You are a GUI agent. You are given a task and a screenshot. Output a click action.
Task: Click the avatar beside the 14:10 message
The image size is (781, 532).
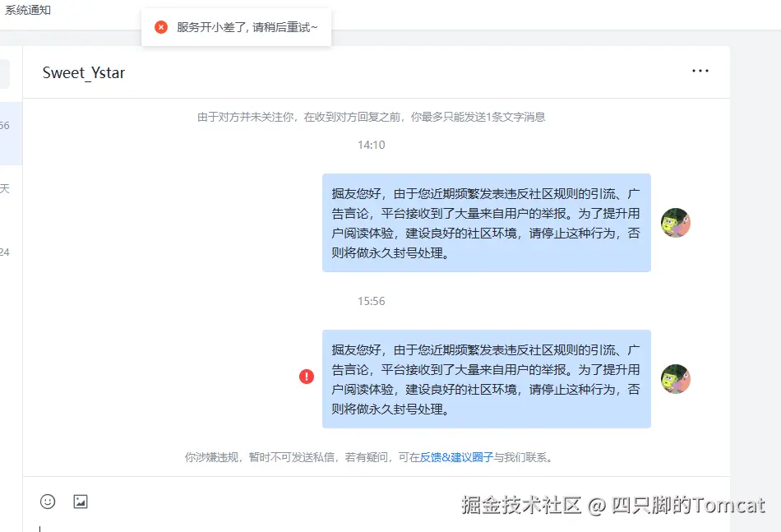[x=675, y=223]
